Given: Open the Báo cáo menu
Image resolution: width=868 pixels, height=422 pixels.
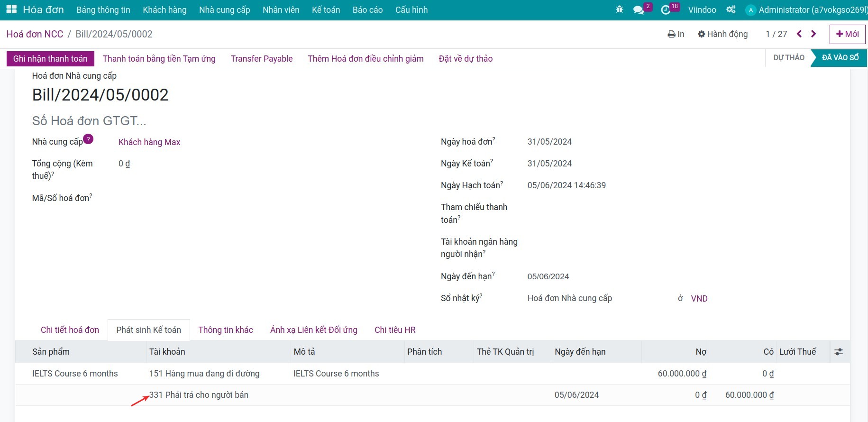Looking at the screenshot, I should pyautogui.click(x=367, y=10).
